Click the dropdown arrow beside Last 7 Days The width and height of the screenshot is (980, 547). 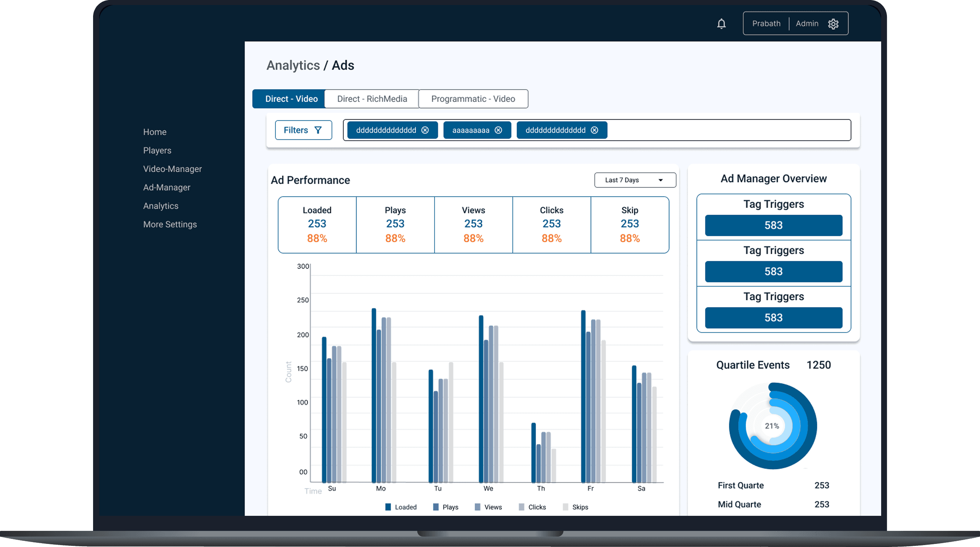pyautogui.click(x=660, y=180)
